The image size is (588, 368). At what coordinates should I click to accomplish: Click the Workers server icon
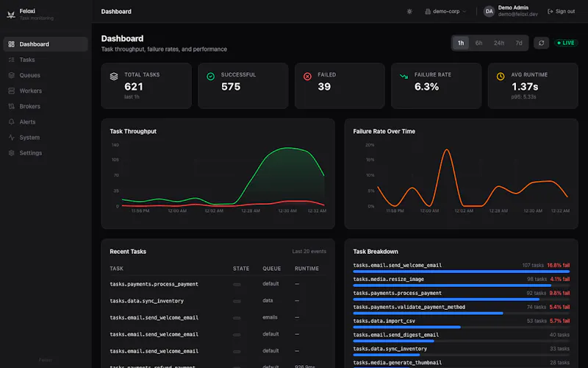[12, 91]
